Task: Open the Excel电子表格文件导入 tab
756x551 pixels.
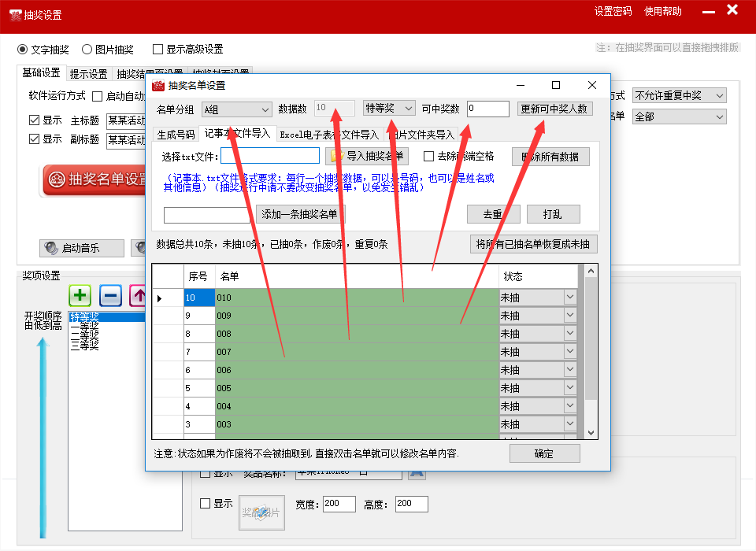Action: click(329, 135)
